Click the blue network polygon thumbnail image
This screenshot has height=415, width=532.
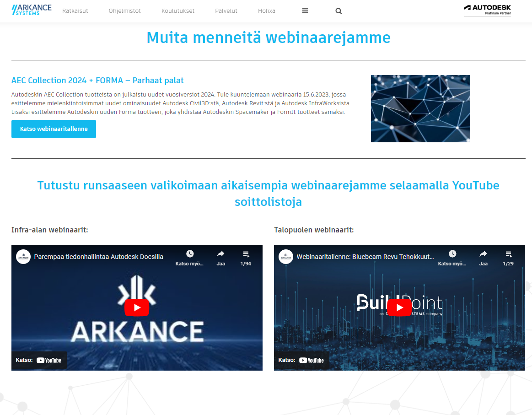(420, 108)
